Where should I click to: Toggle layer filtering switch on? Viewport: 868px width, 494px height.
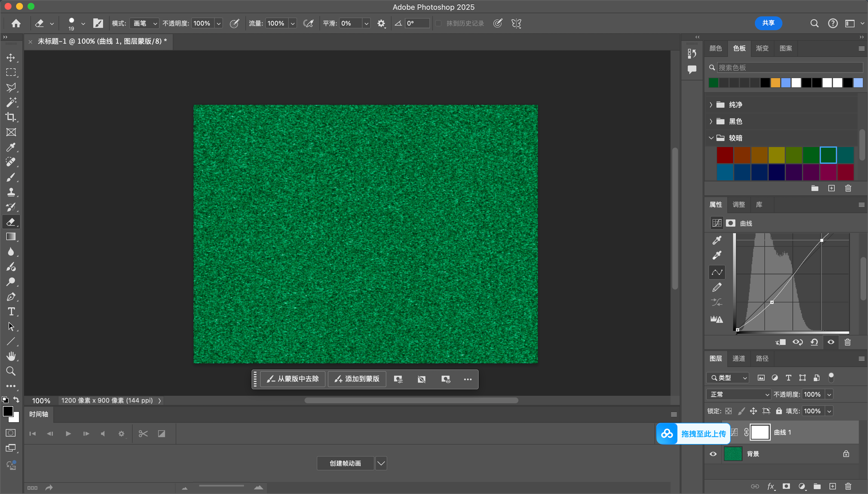[831, 377]
